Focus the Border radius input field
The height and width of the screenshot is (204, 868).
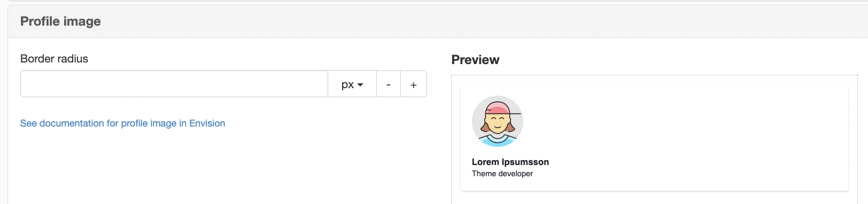tap(174, 84)
